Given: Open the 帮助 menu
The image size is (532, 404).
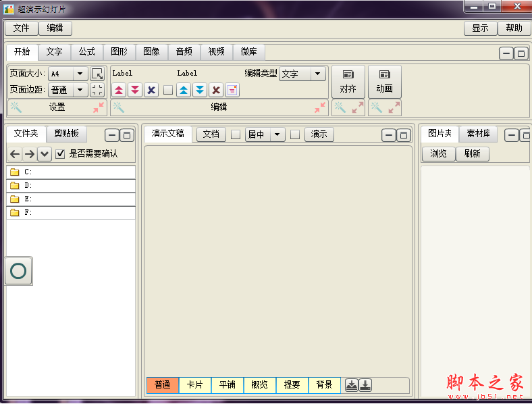Looking at the screenshot, I should pyautogui.click(x=514, y=28).
